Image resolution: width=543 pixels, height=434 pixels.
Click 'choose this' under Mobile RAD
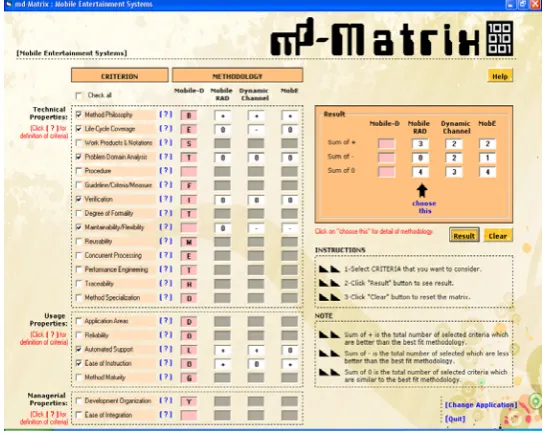[424, 207]
